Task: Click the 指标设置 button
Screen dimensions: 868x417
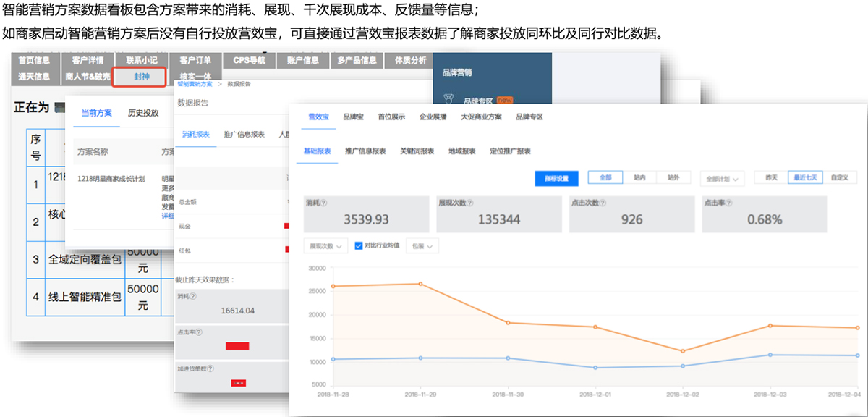Action: [x=556, y=178]
